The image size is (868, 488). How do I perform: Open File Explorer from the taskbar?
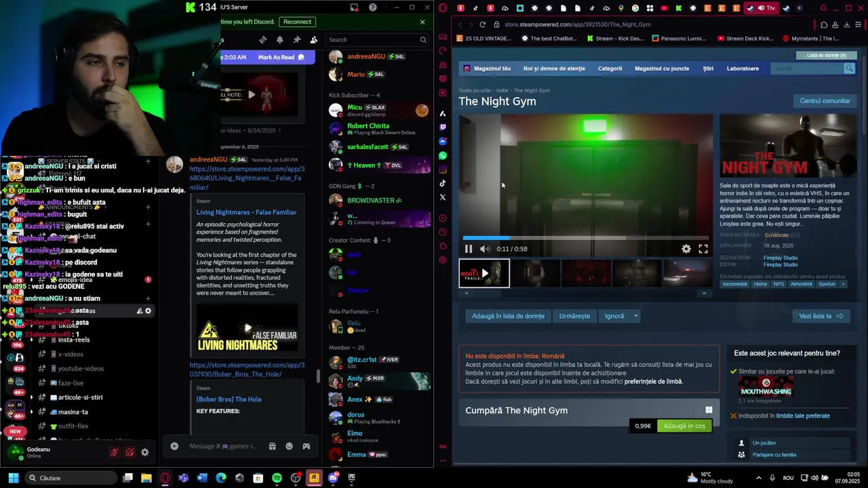(x=146, y=478)
